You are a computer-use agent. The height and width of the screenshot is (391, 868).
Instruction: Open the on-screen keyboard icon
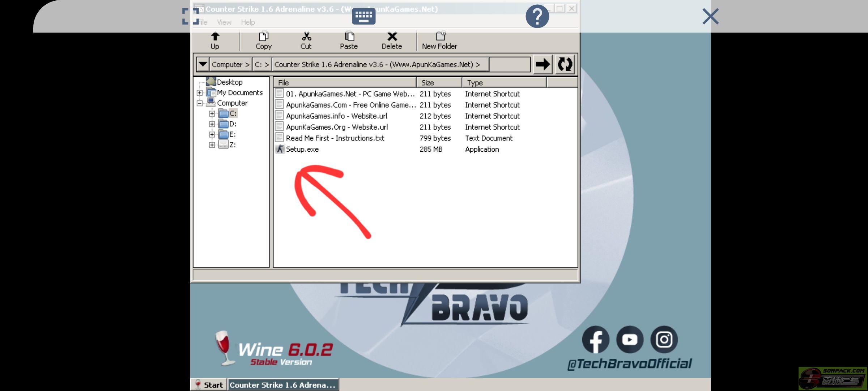click(363, 16)
